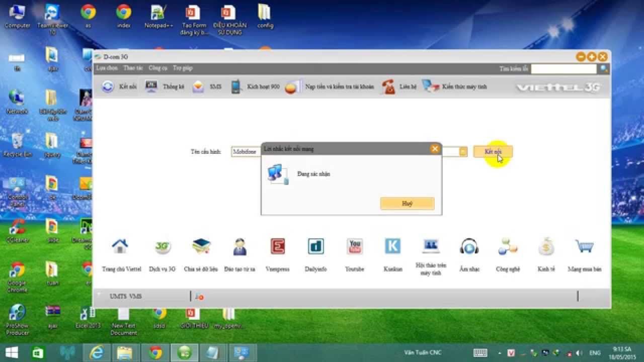Open the Dailyinfo shortcut
Viewport: 644px width, 362px height.
(x=316, y=255)
